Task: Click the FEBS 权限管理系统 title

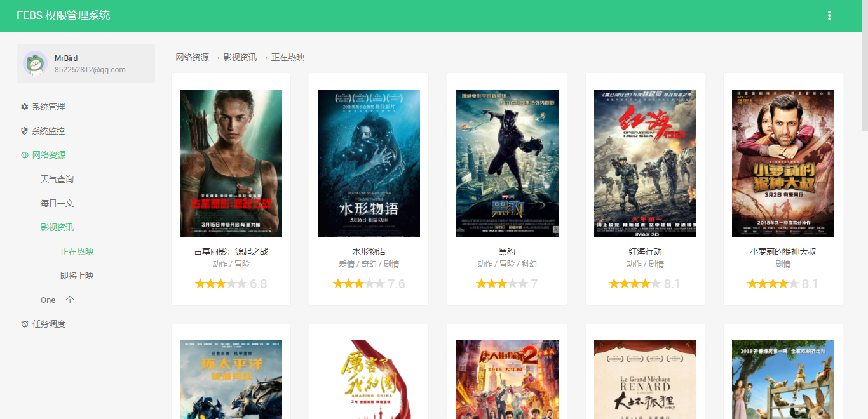Action: (64, 15)
